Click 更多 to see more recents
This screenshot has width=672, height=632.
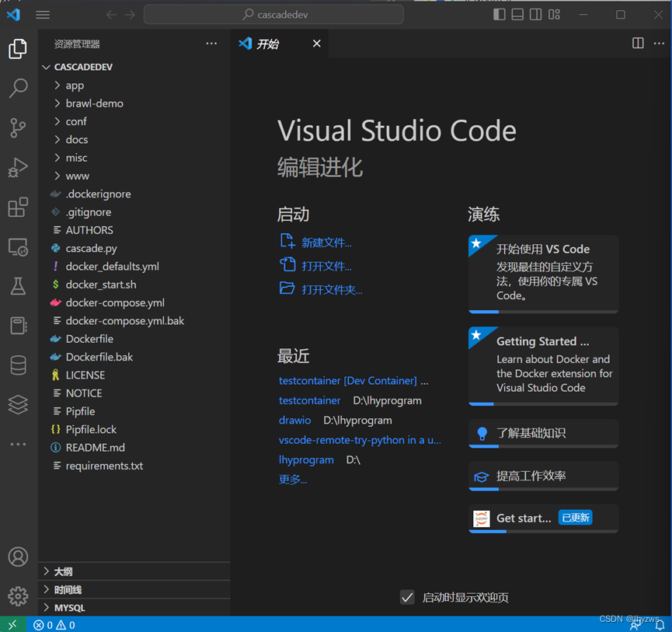[293, 480]
